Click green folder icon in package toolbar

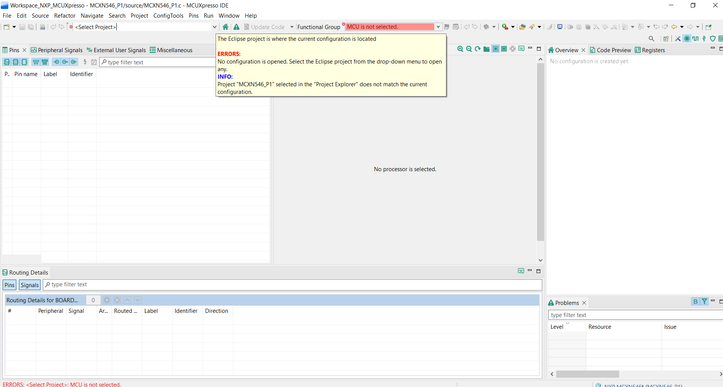pyautogui.click(x=486, y=49)
